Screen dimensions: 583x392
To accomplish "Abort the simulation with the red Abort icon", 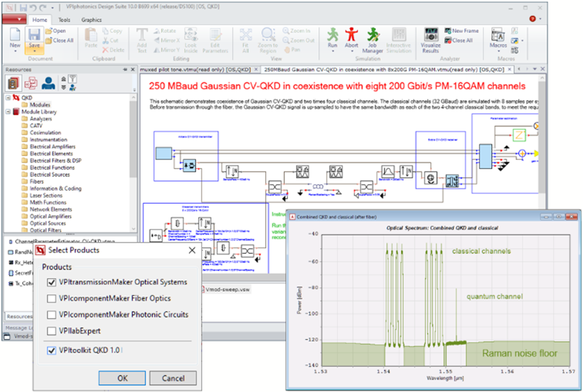I will pos(351,35).
